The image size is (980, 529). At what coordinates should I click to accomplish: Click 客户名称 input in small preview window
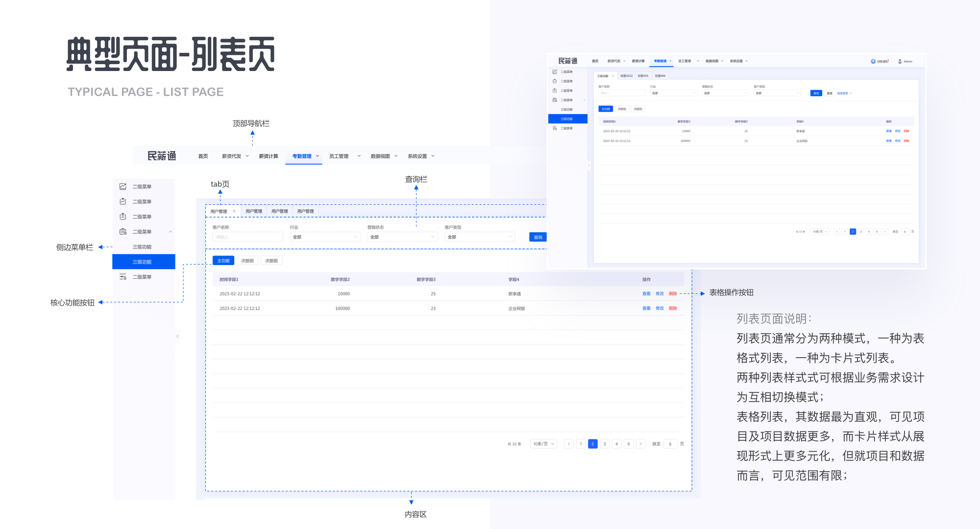621,93
